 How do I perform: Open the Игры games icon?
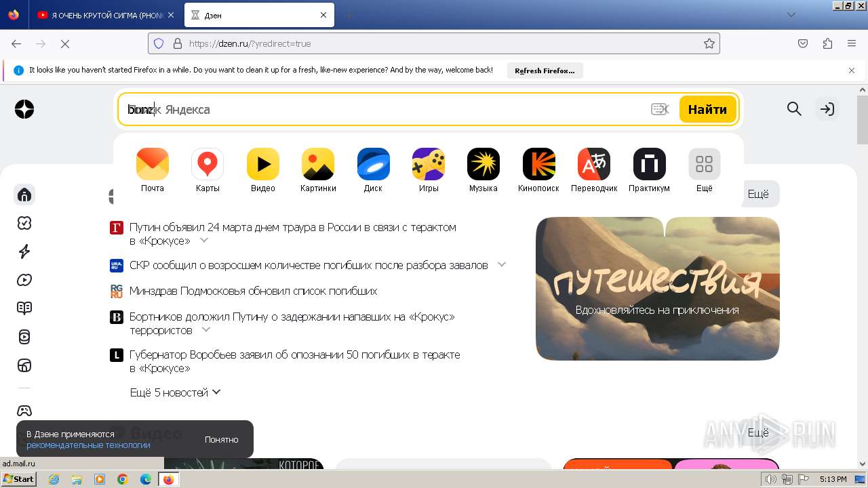pos(429,164)
